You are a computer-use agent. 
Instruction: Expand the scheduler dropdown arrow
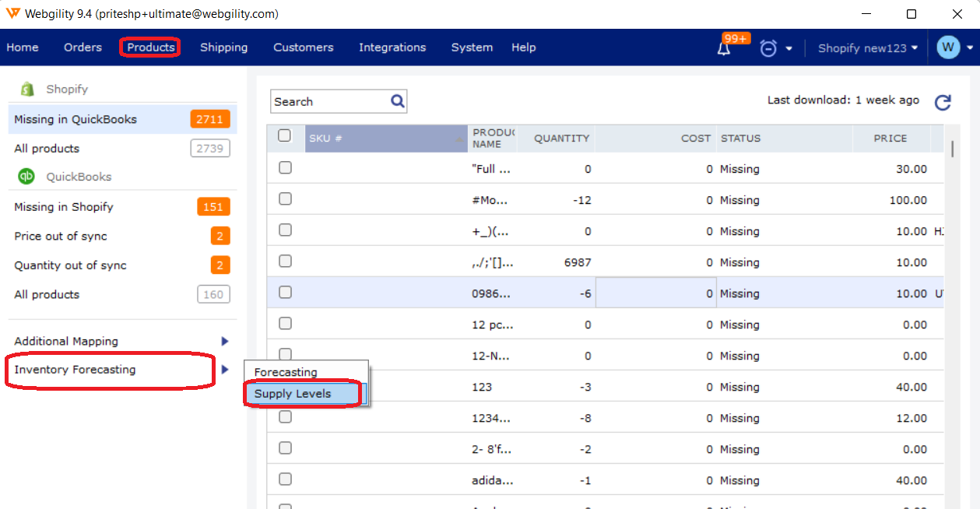click(789, 48)
